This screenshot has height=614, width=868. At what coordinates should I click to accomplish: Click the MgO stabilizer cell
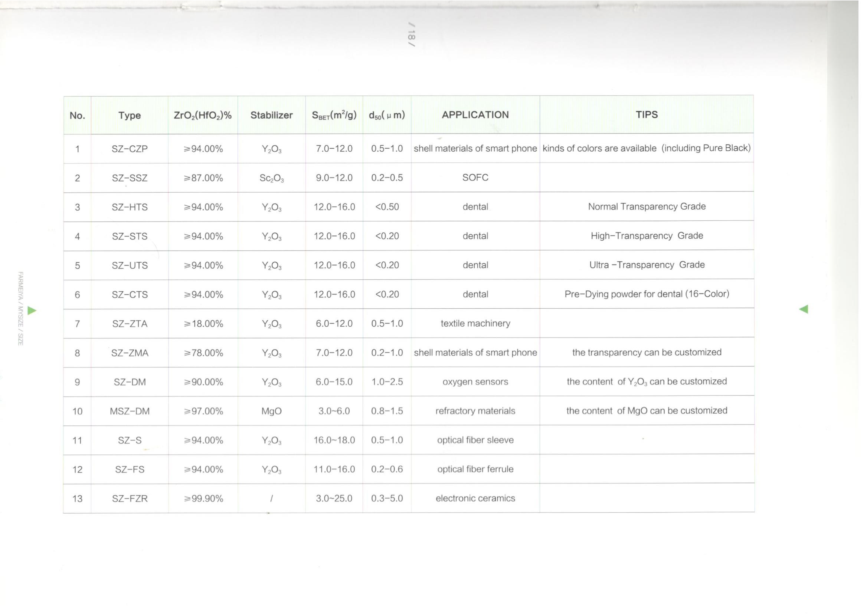tap(271, 411)
